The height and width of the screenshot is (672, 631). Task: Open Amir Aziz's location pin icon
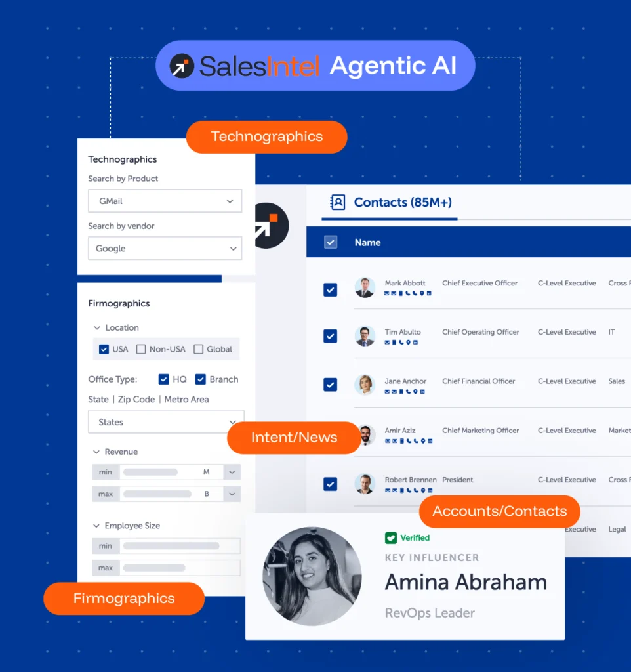point(423,441)
